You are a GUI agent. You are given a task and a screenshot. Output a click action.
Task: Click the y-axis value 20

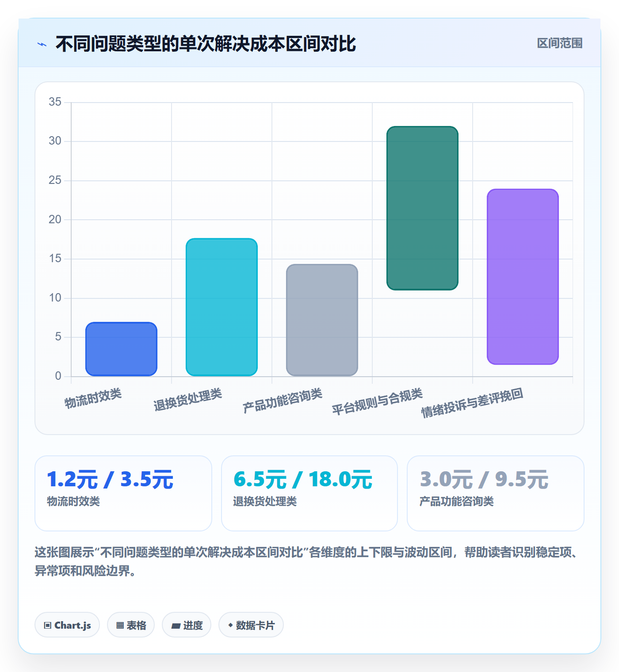click(x=55, y=220)
